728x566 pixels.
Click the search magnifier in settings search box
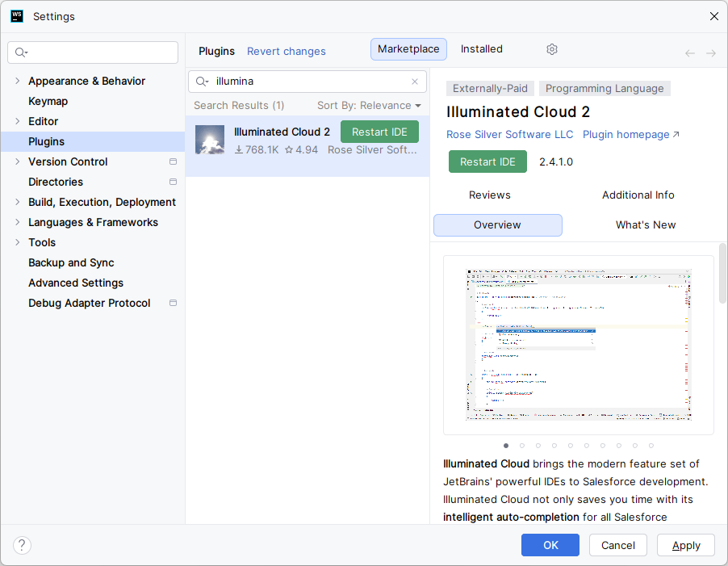pyautogui.click(x=21, y=52)
